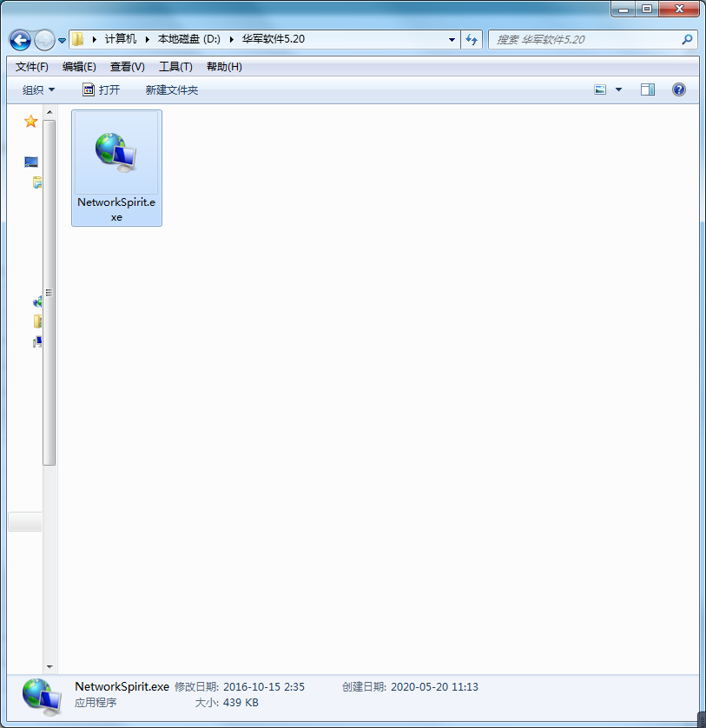Open help with the blue question icon
The image size is (706, 728).
coord(678,89)
